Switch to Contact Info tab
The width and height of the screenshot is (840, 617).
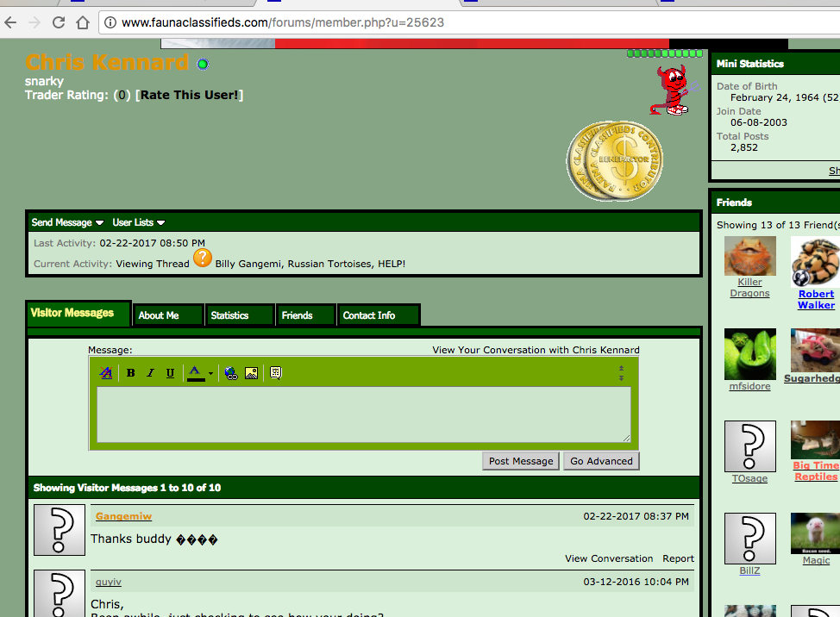[x=379, y=315]
